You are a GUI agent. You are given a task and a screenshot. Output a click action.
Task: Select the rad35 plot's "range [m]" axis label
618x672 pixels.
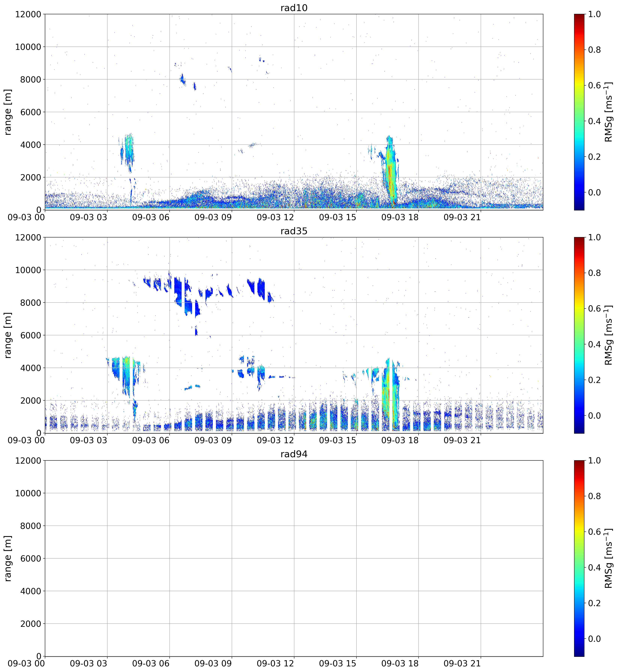pyautogui.click(x=8, y=335)
